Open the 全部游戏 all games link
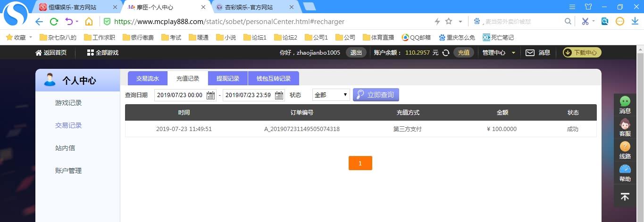 [x=103, y=53]
